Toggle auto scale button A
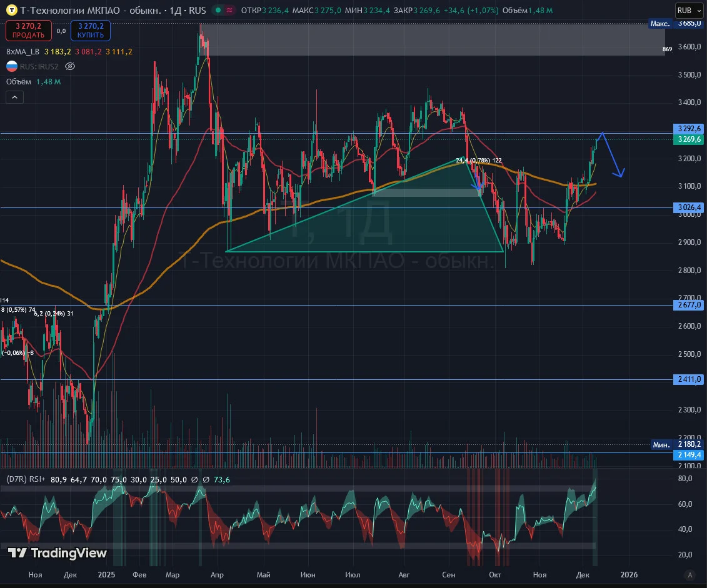 [689, 574]
